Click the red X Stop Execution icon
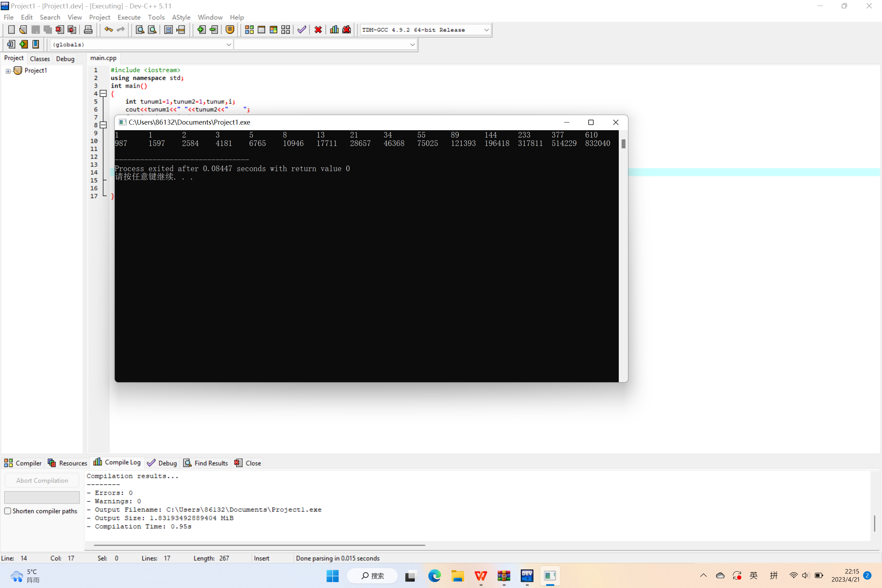 point(318,30)
